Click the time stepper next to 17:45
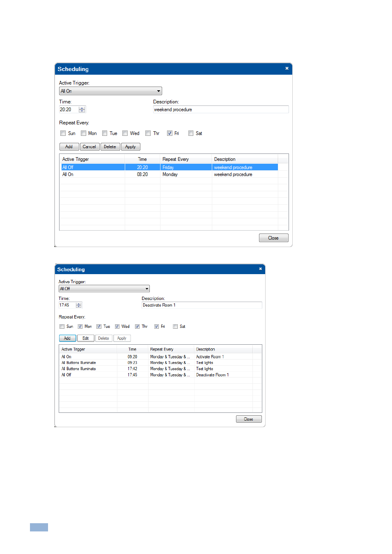The image size is (392, 554). point(79,305)
